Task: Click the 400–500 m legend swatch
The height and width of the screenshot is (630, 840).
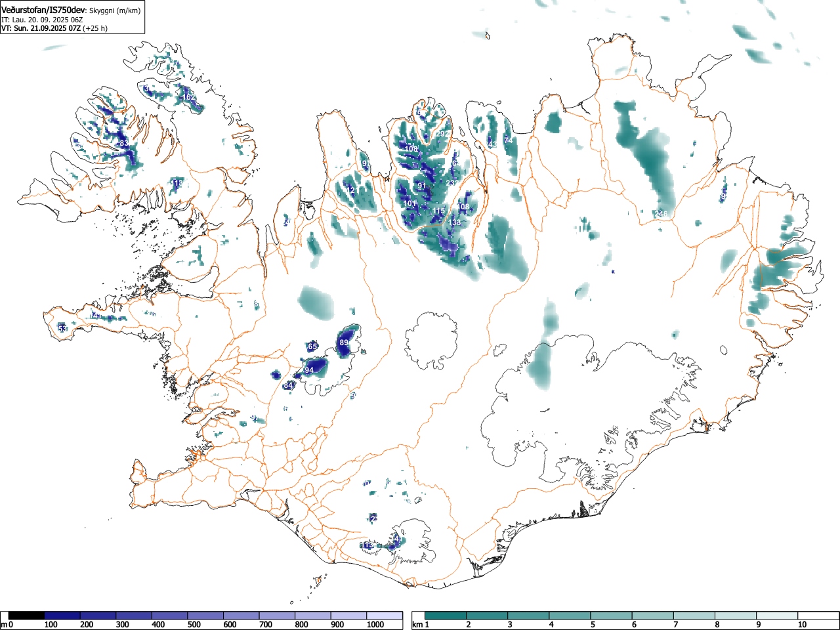Action: (x=170, y=616)
